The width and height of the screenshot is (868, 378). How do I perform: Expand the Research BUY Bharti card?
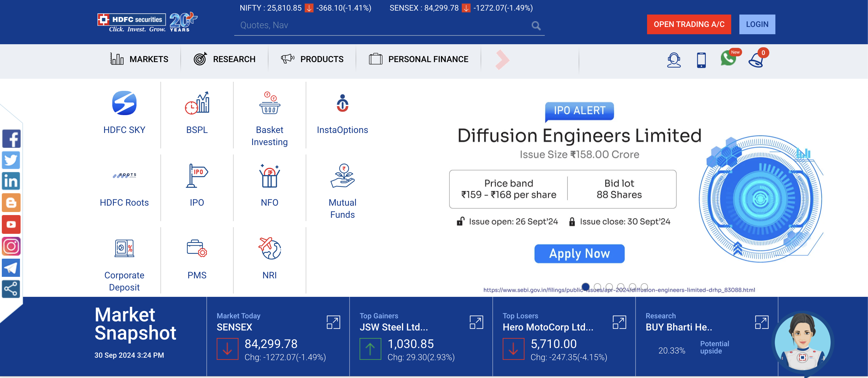click(x=761, y=322)
